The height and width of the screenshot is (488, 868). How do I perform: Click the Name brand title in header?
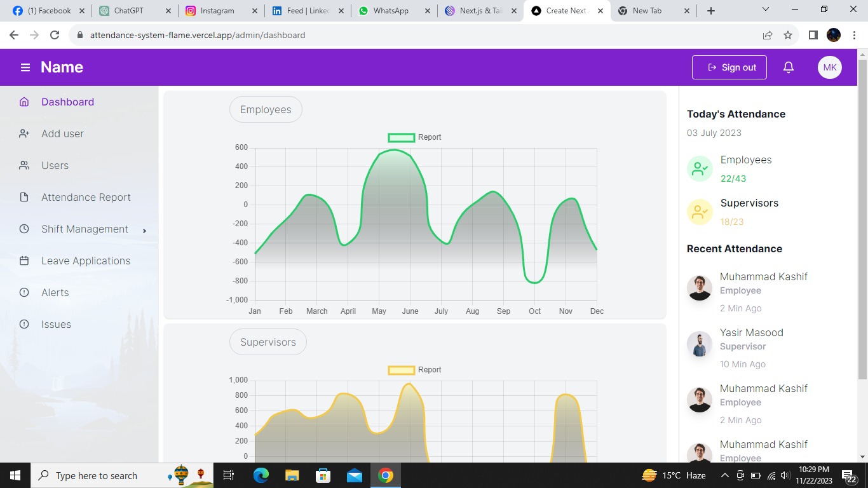pyautogui.click(x=62, y=67)
